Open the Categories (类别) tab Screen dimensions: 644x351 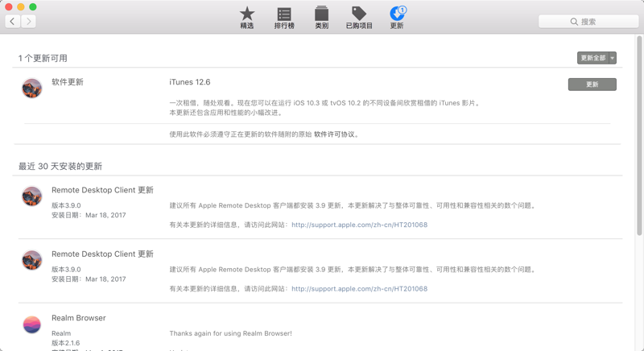[x=321, y=18]
